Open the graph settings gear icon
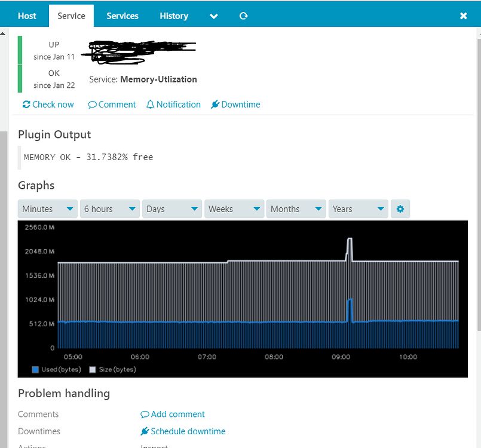Image resolution: width=481 pixels, height=448 pixels. 400,208
